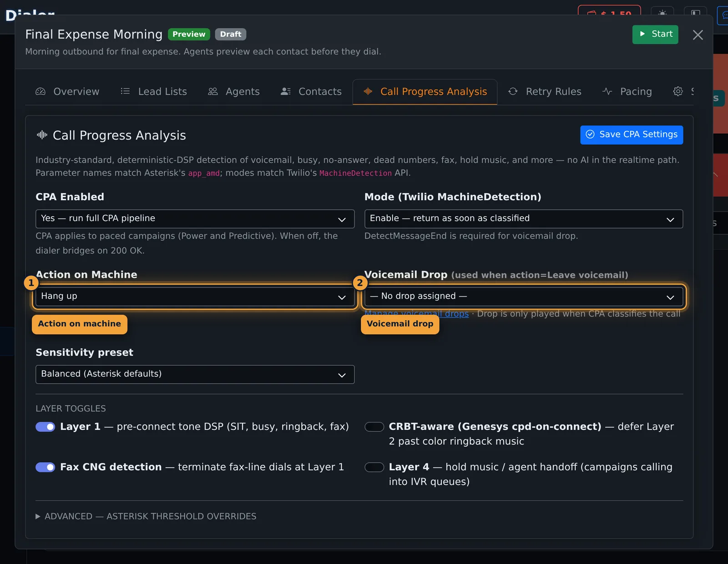Click the wallet balance button
Image resolution: width=728 pixels, height=564 pixels.
[x=609, y=13]
